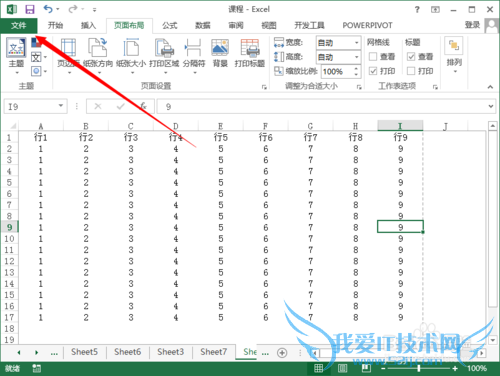
Task: Switch to the 开发工具 Developer tab
Action: coord(309,25)
